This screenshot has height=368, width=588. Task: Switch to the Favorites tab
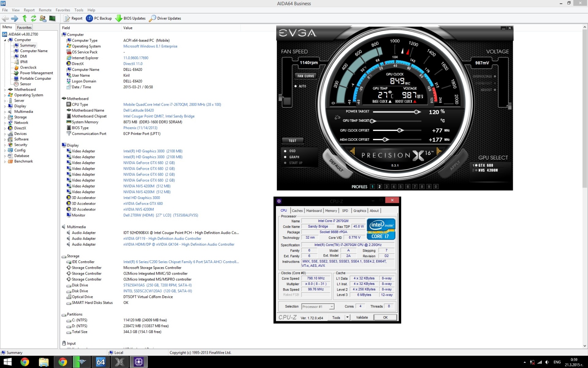(24, 28)
